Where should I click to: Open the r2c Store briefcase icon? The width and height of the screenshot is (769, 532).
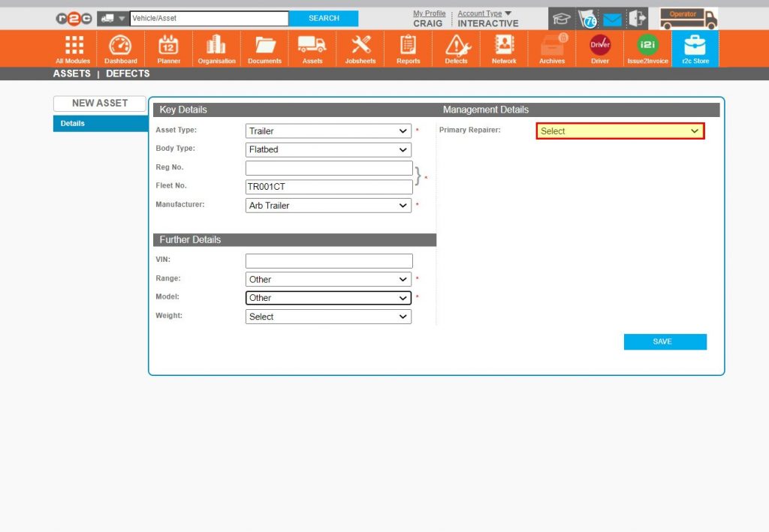click(x=695, y=46)
